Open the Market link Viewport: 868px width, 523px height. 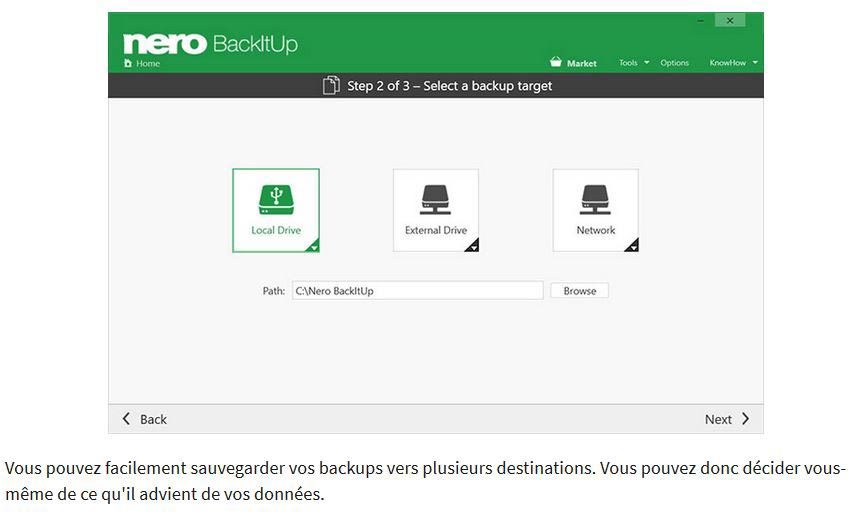click(x=581, y=63)
